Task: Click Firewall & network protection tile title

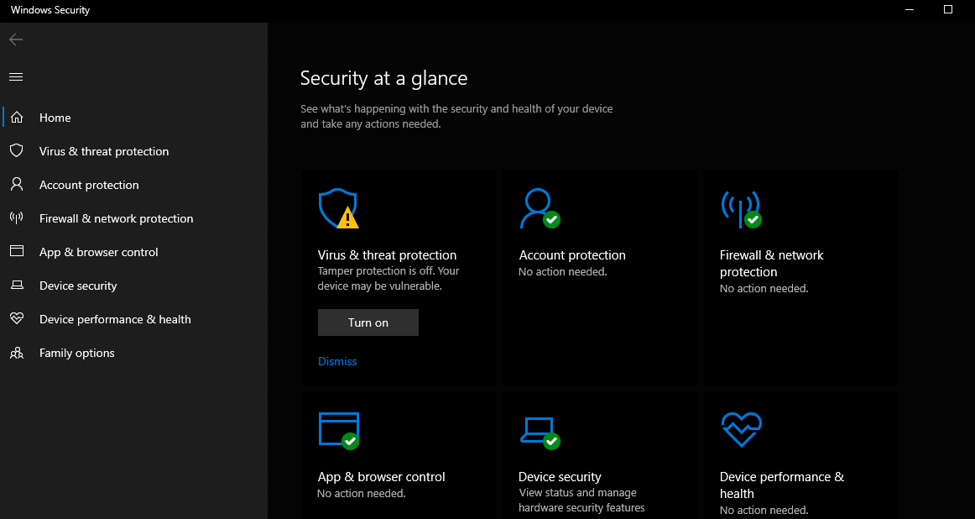Action: [772, 264]
